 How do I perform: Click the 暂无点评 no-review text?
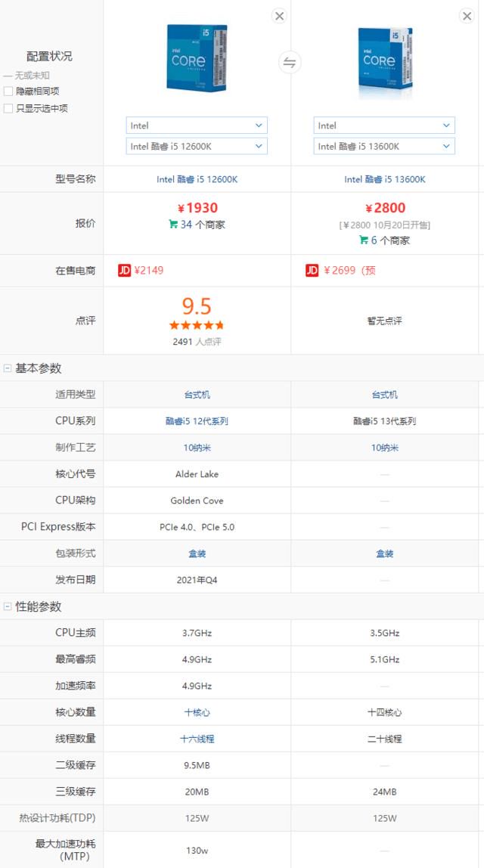[x=384, y=321]
